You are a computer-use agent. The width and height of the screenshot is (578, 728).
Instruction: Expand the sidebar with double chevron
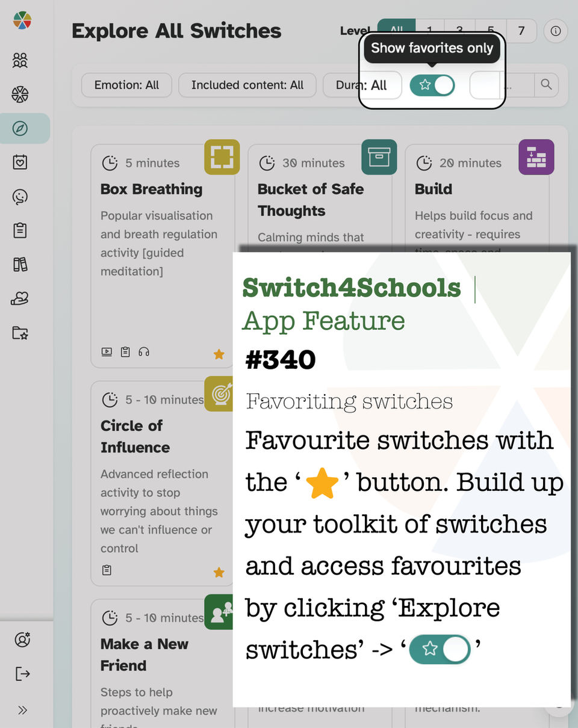22,710
